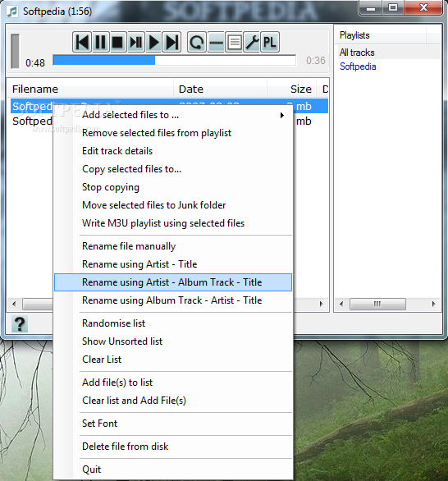Open settings with the wrench icon
The image size is (448, 481).
coord(252,42)
